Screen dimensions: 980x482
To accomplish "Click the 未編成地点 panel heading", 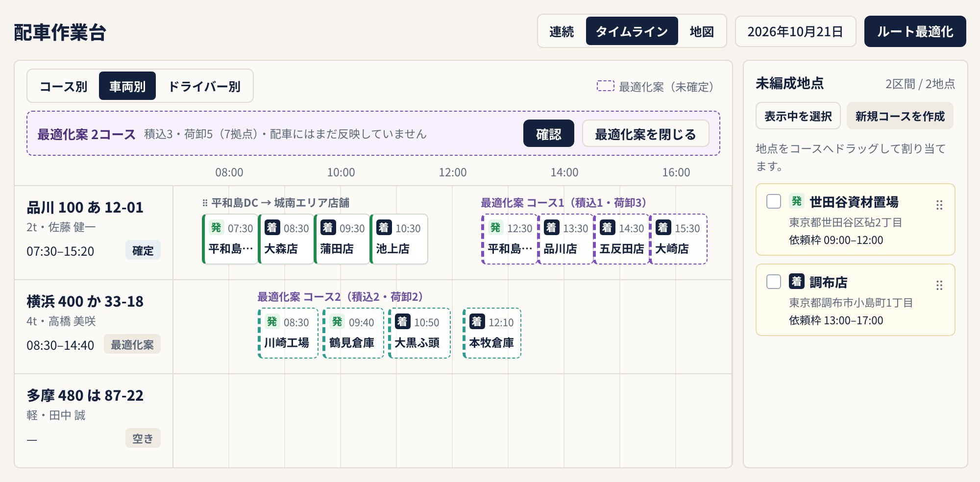I will point(789,83).
